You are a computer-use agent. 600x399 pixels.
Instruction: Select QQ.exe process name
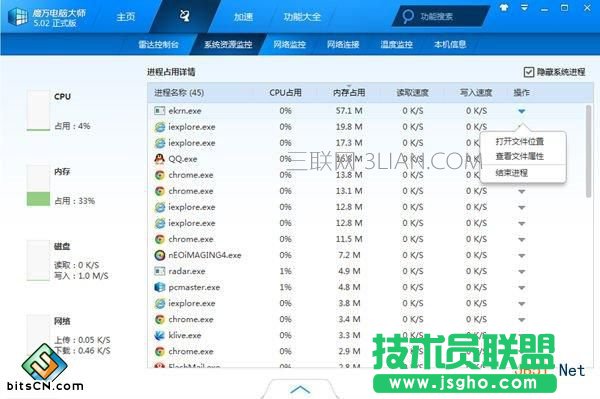point(183,159)
